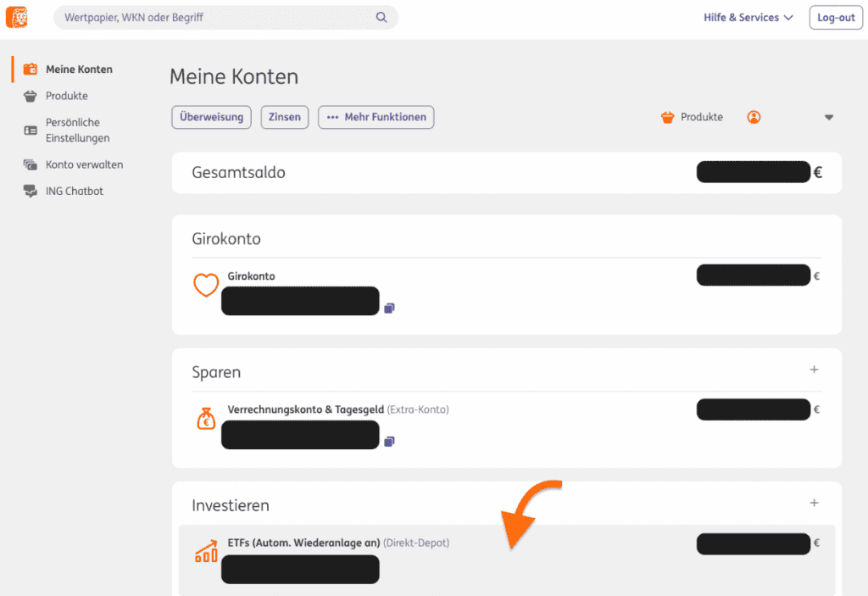
Task: Click the heart icon next to Girokonto
Action: tap(206, 285)
